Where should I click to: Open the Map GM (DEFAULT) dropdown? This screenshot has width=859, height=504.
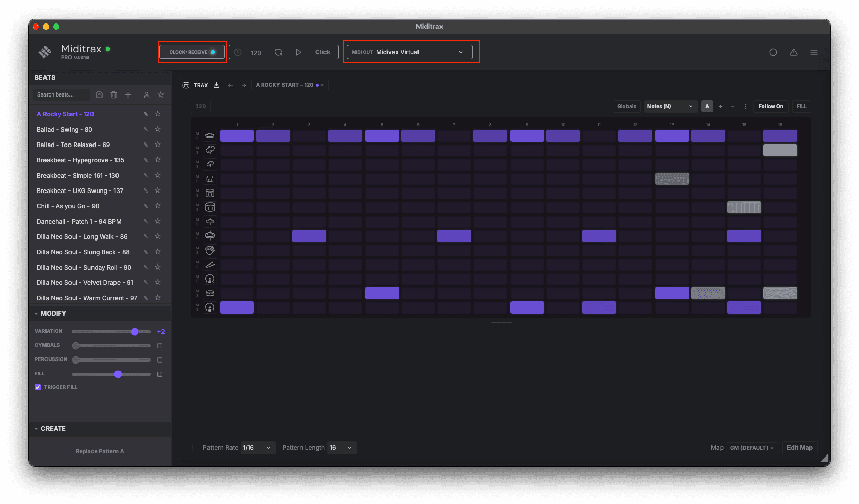[751, 448]
